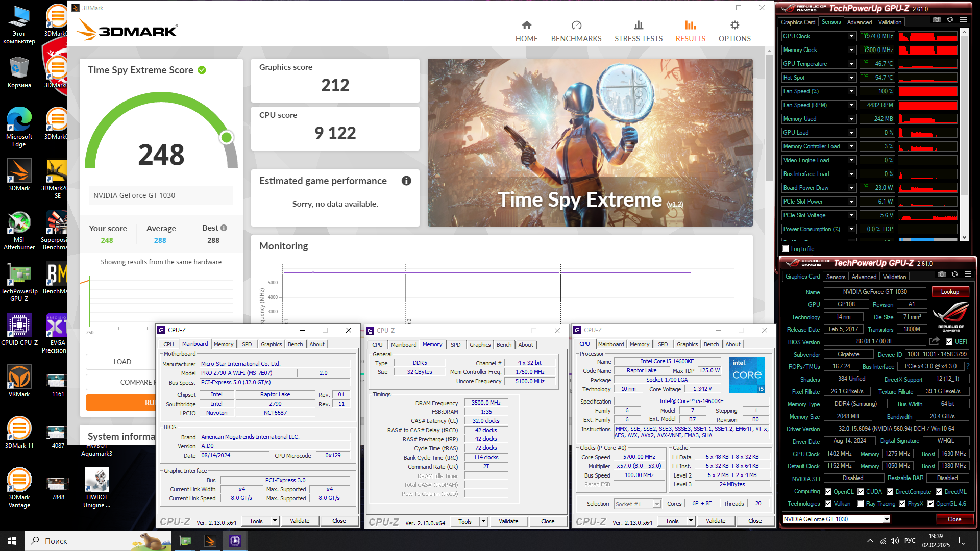Open TechPowerUp GPU-Z desktop shortcut

(19, 282)
